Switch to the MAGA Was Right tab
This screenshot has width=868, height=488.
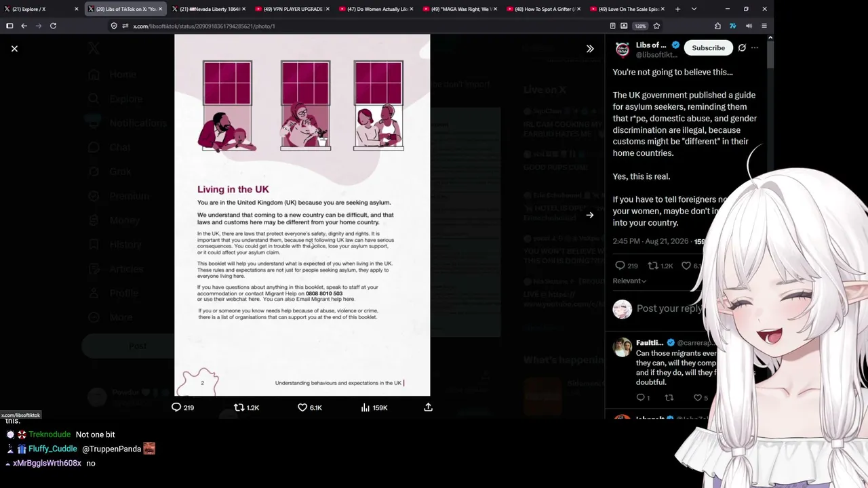[460, 9]
